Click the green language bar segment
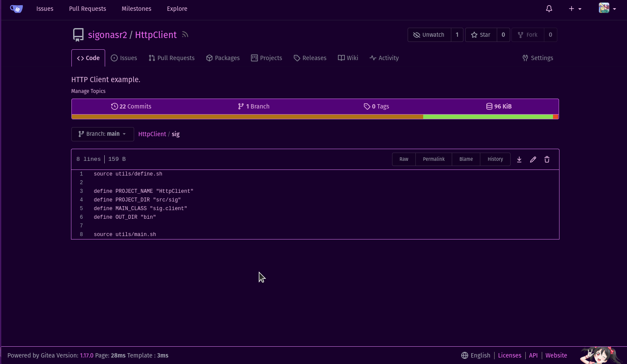Image resolution: width=627 pixels, height=364 pixels. click(488, 117)
